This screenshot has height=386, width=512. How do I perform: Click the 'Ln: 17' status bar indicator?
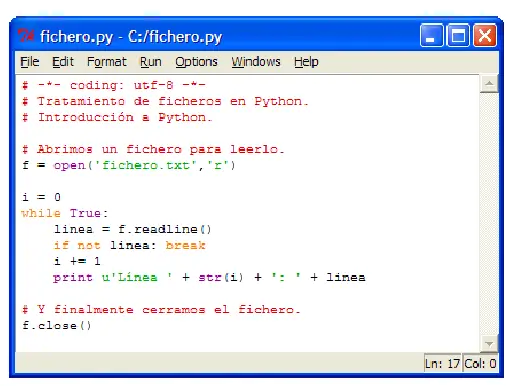coord(442,363)
